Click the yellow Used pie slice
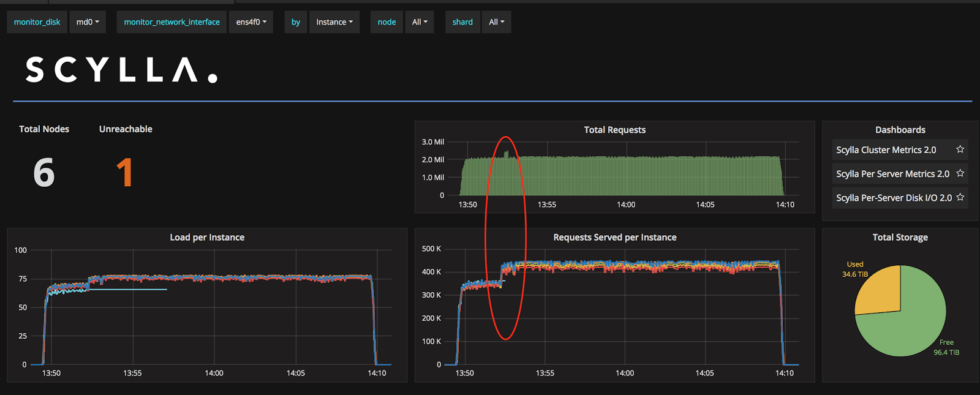980x395 pixels. pos(881,291)
